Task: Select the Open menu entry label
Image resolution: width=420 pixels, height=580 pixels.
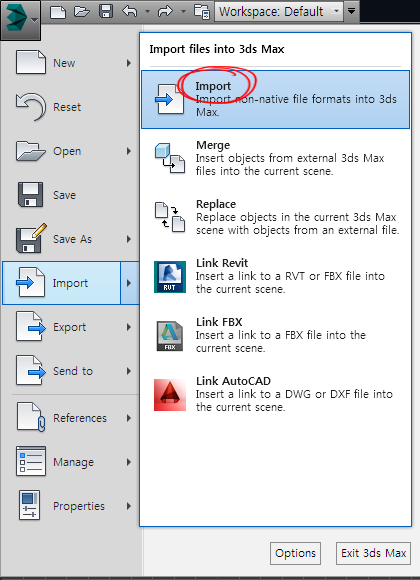Action: coord(67,151)
